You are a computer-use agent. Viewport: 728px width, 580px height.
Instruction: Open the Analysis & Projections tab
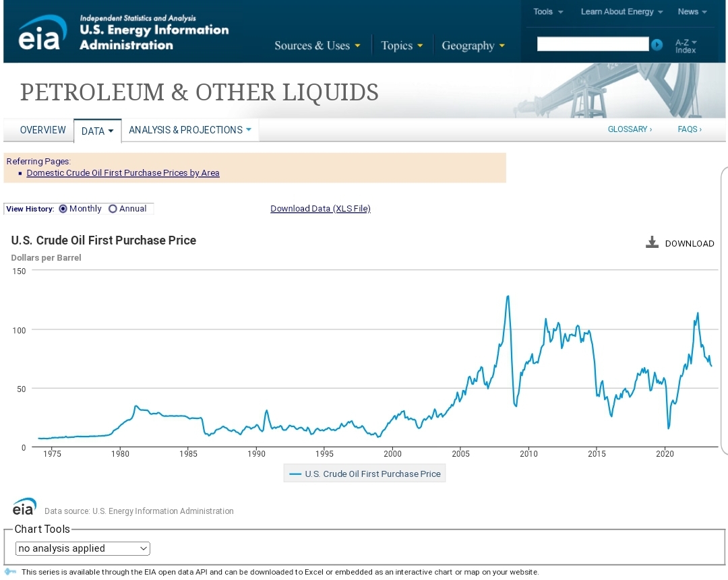189,130
